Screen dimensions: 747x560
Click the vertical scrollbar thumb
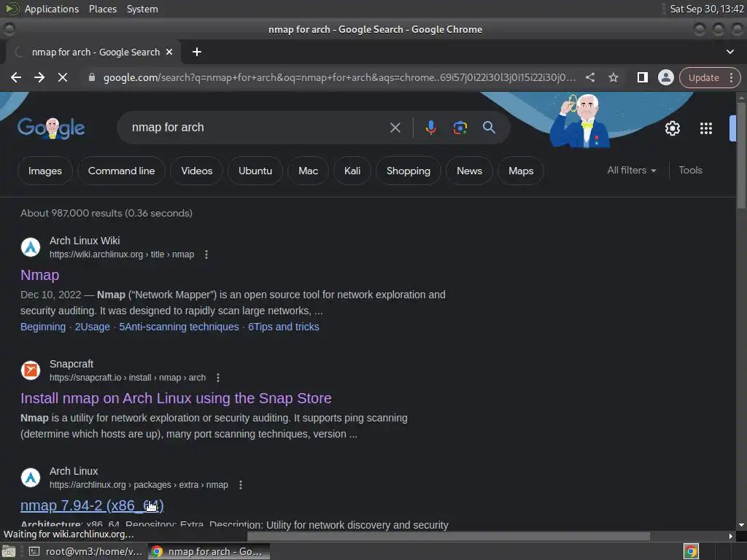741,155
